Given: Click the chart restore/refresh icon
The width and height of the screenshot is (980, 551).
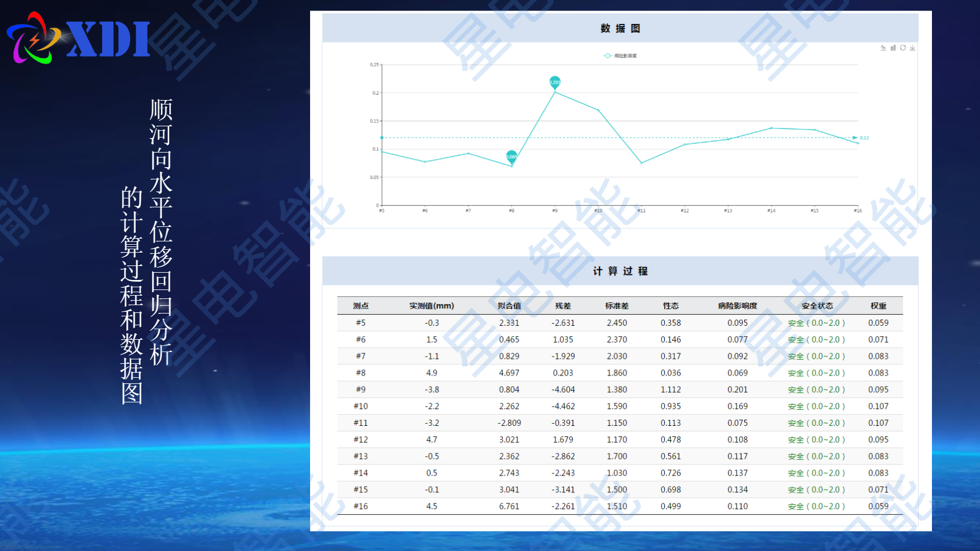Looking at the screenshot, I should 903,48.
